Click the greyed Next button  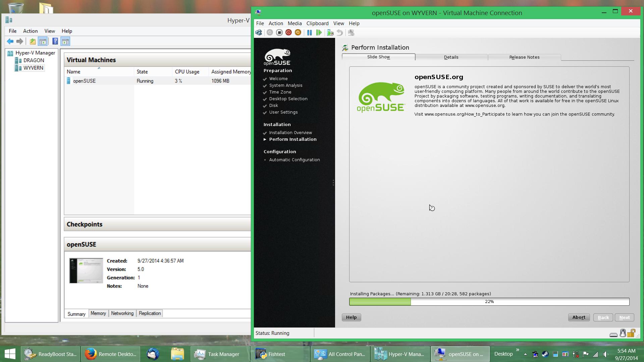click(624, 317)
